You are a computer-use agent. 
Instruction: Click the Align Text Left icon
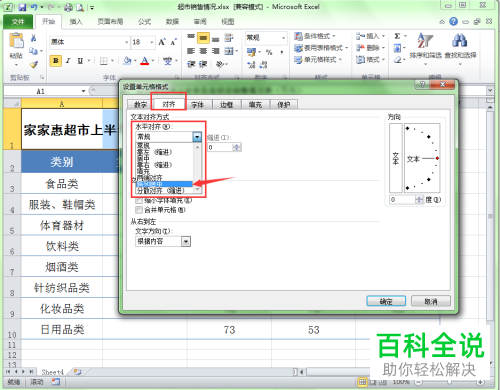[x=191, y=51]
